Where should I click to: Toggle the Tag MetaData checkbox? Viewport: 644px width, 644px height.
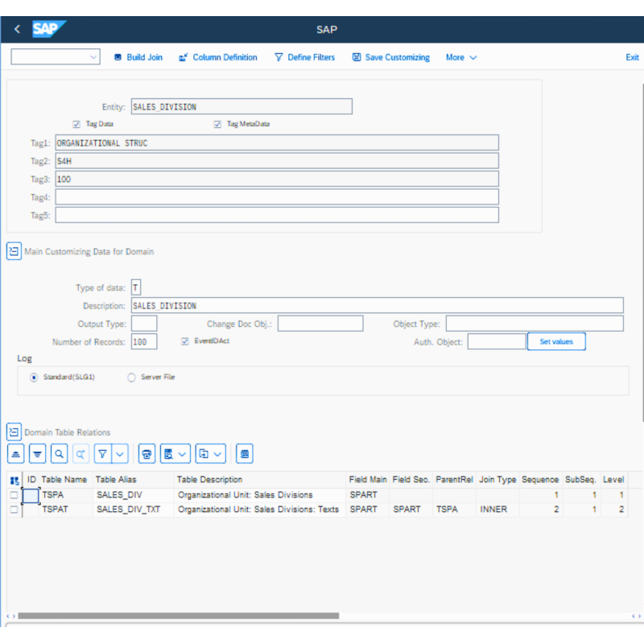(x=217, y=125)
